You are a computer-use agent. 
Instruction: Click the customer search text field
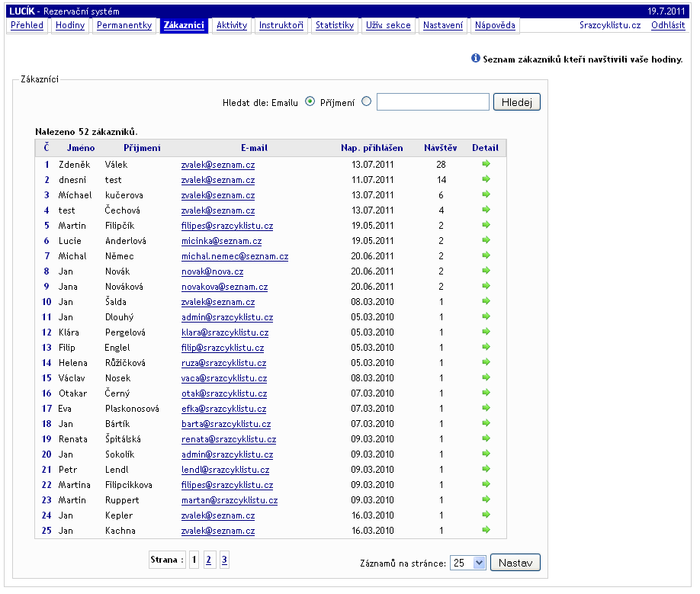pyautogui.click(x=433, y=101)
